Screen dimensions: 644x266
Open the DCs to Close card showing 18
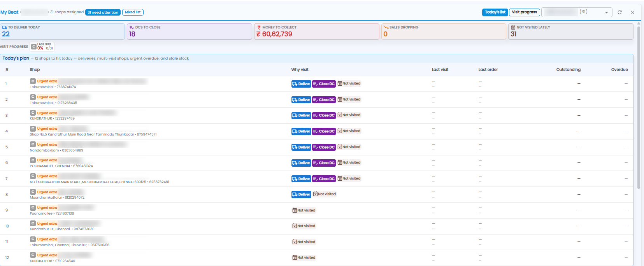(190, 32)
